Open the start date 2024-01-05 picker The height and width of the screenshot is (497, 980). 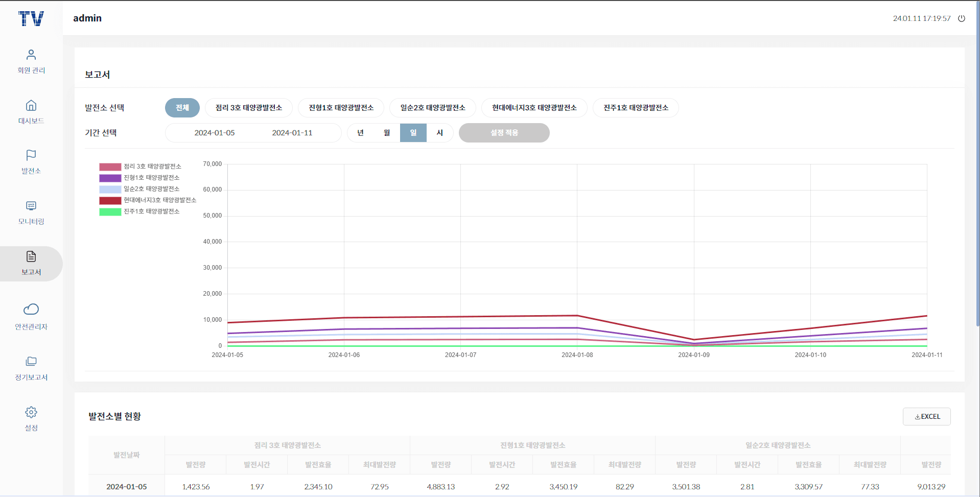click(x=215, y=133)
